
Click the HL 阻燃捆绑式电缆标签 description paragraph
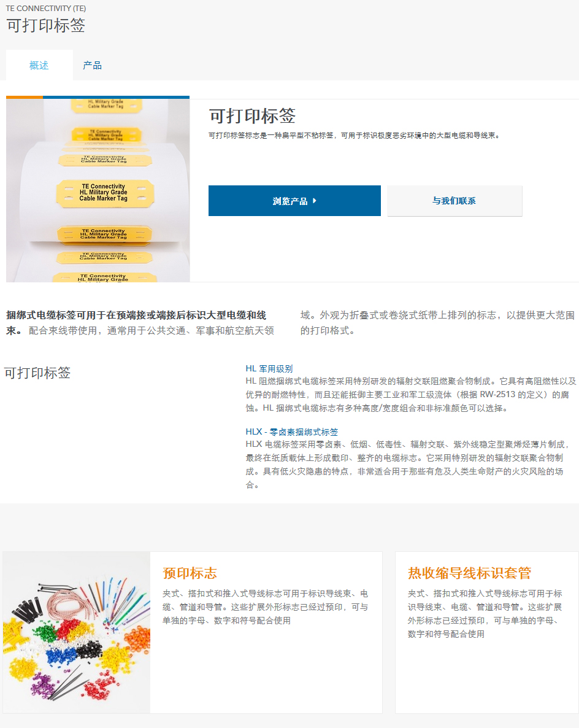click(410, 395)
